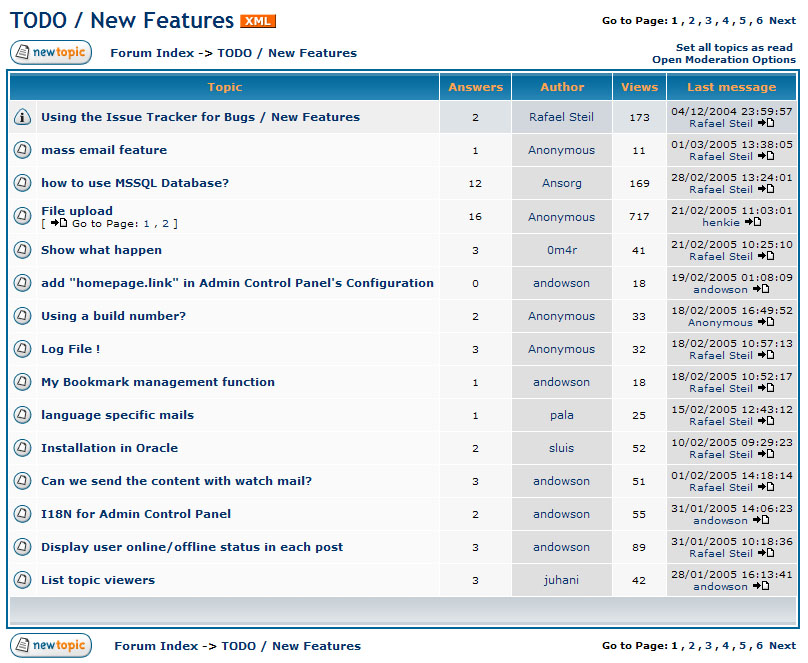Navigate to Forum Index in top breadcrumb
The image size is (808, 663).
click(x=152, y=53)
